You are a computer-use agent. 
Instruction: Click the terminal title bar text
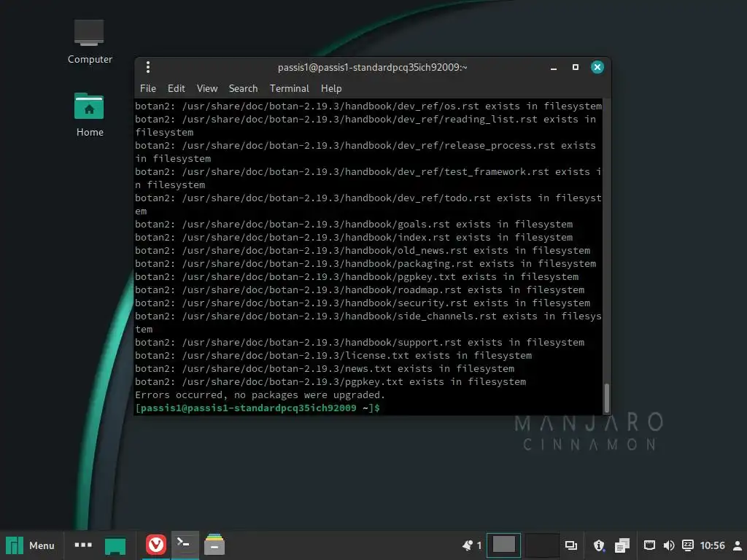coord(373,67)
